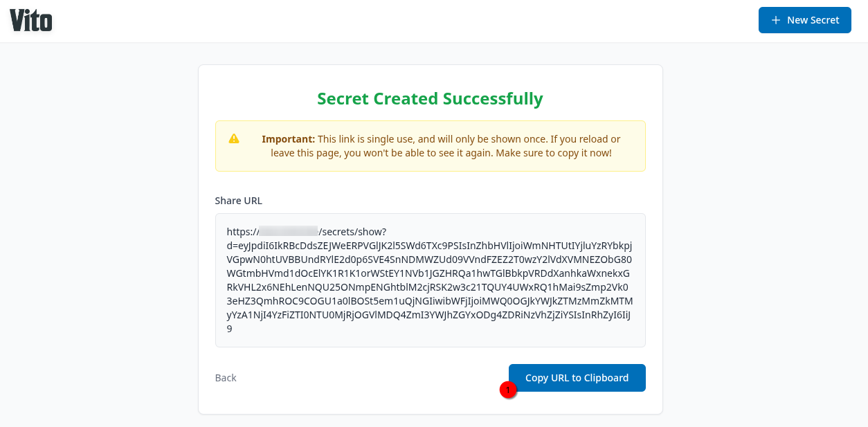Click the Vito logo
Screen dimensions: 868x427
31,20
